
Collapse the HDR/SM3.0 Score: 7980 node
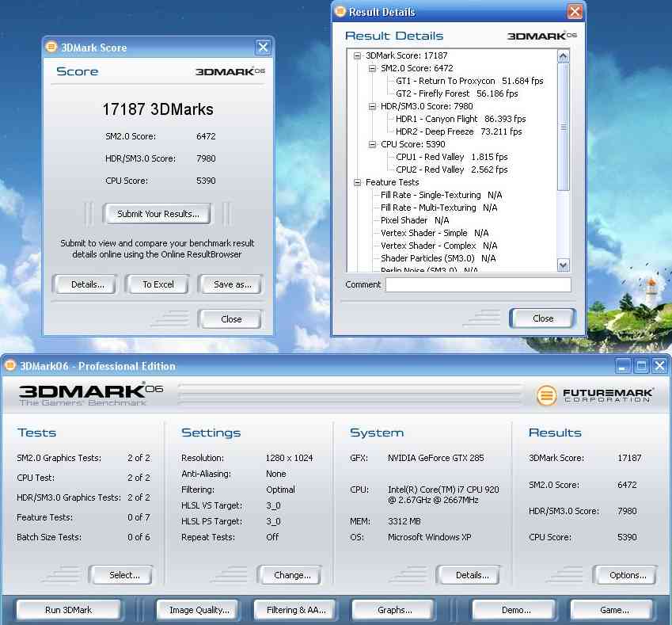pos(372,107)
